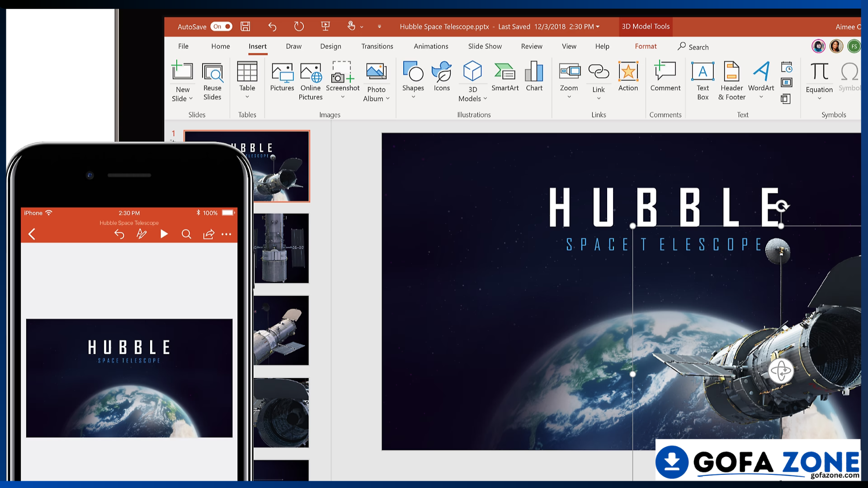Tap the search magnifier on iPhone app
The image size is (868, 488).
(x=186, y=234)
